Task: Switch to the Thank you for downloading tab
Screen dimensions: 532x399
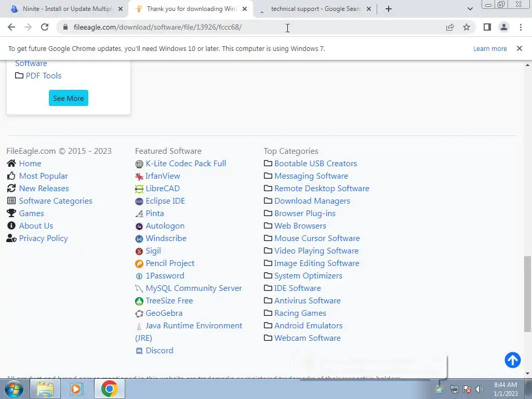Action: 190,9
